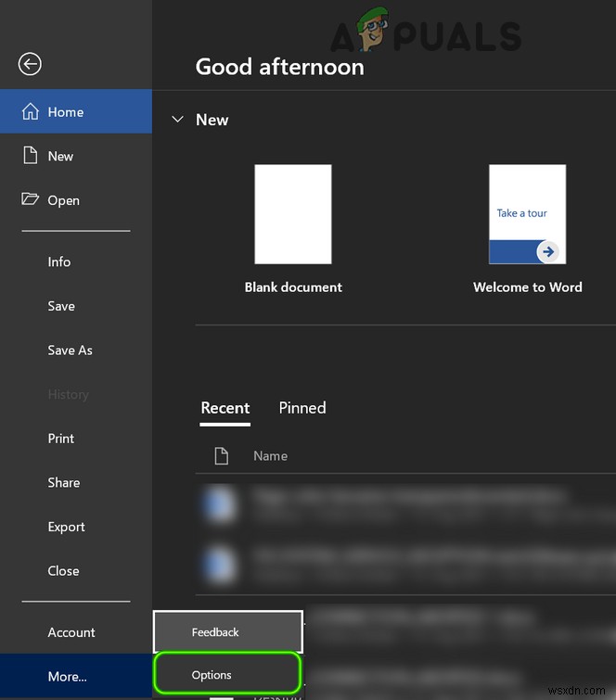Click the More... sidebar item
The width and height of the screenshot is (616, 700).
76,676
